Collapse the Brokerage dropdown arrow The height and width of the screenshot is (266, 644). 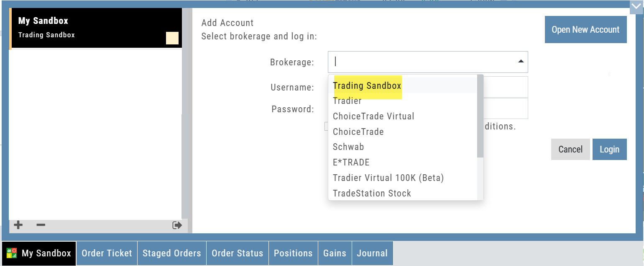coord(521,62)
